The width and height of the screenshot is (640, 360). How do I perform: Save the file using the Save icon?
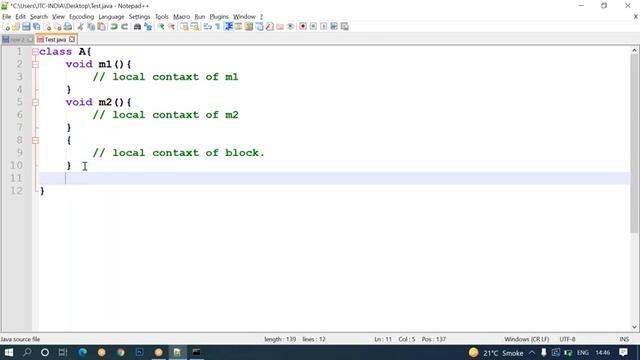click(26, 27)
